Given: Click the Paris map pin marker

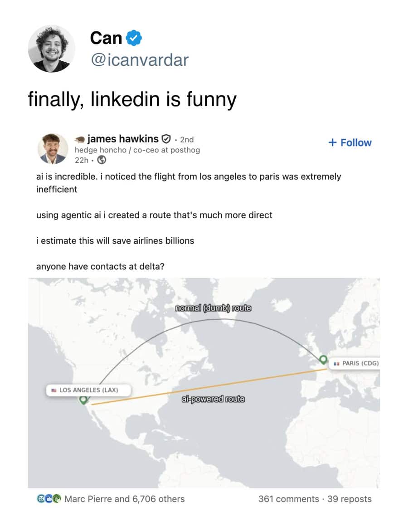Looking at the screenshot, I should [x=323, y=360].
